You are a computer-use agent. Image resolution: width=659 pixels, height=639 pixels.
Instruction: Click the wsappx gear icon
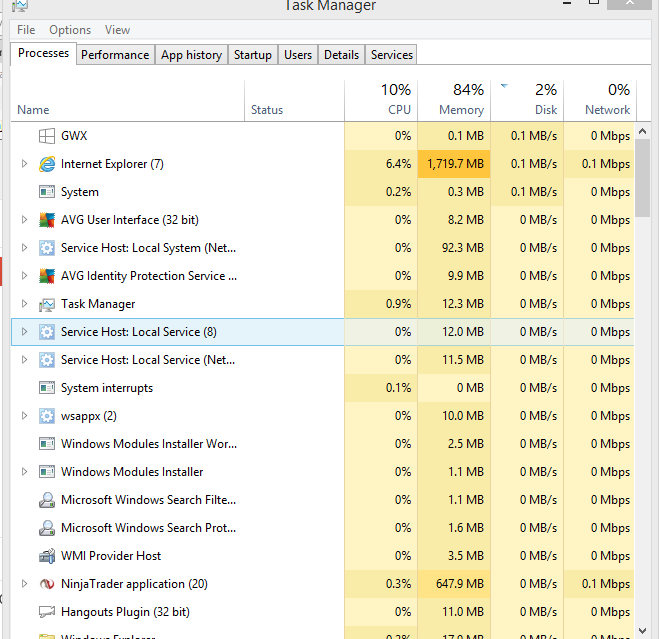tap(46, 416)
